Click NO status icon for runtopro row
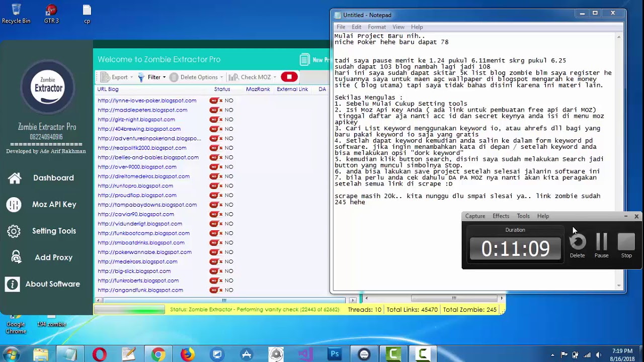644x362 pixels. [x=216, y=186]
